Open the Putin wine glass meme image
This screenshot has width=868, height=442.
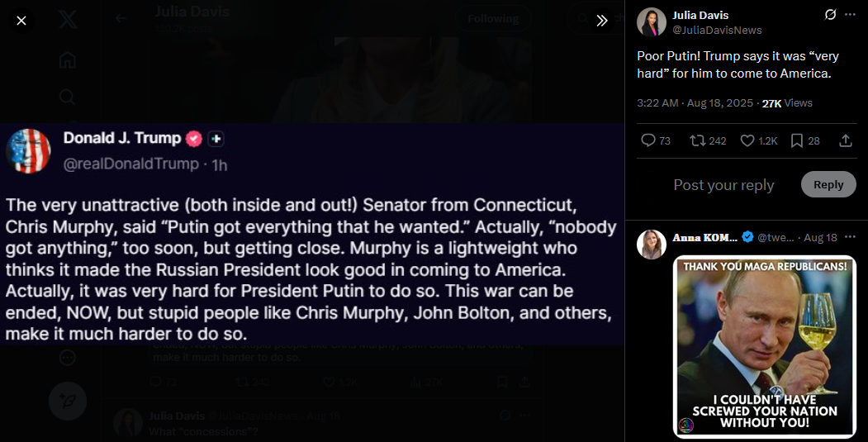765,345
